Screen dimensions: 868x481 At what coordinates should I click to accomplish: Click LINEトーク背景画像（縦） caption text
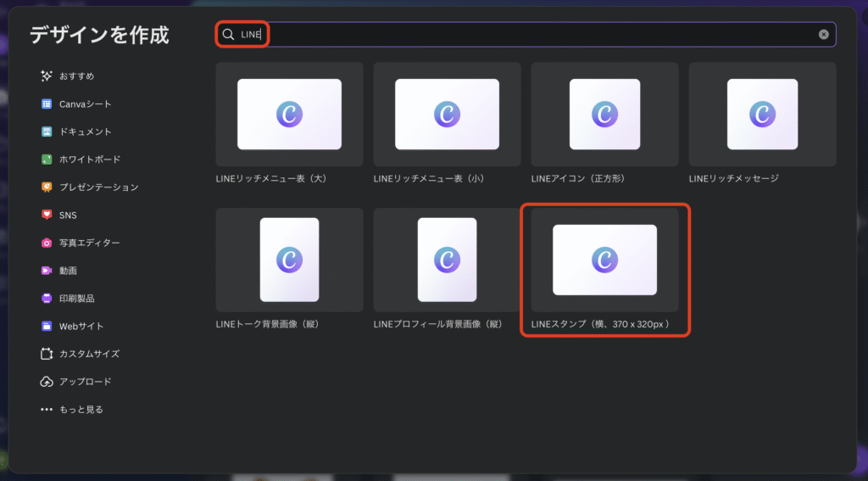[267, 324]
